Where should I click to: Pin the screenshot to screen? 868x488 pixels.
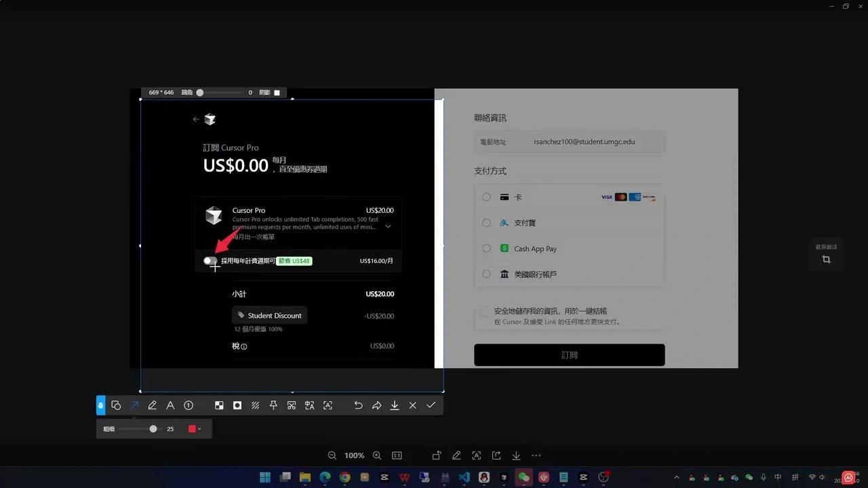[273, 405]
